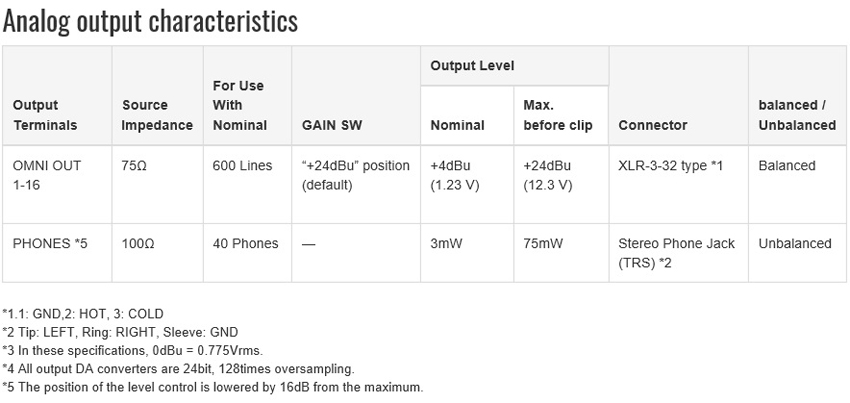Click the Output Level header cell
Screen dimensions: 850x403
pyautogui.click(x=514, y=66)
